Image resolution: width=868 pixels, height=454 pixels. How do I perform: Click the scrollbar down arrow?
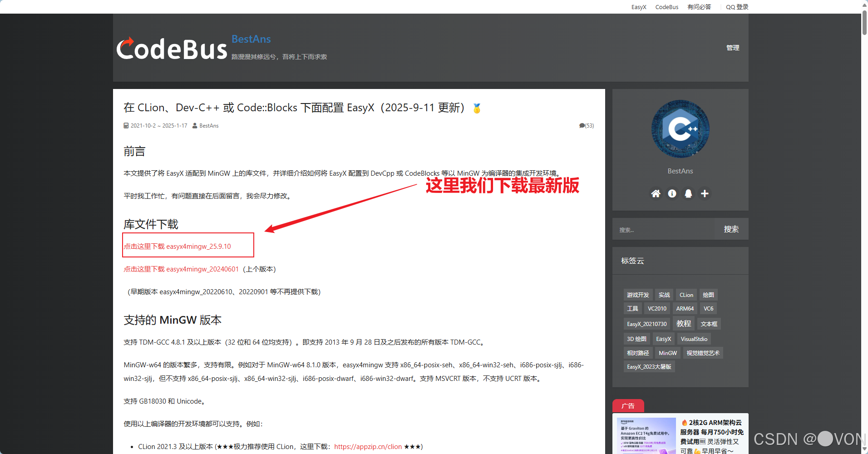[x=864, y=450]
